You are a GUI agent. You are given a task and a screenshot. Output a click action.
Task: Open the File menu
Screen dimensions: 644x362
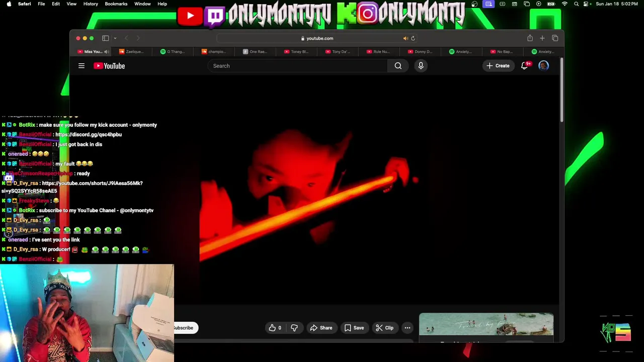point(41,4)
